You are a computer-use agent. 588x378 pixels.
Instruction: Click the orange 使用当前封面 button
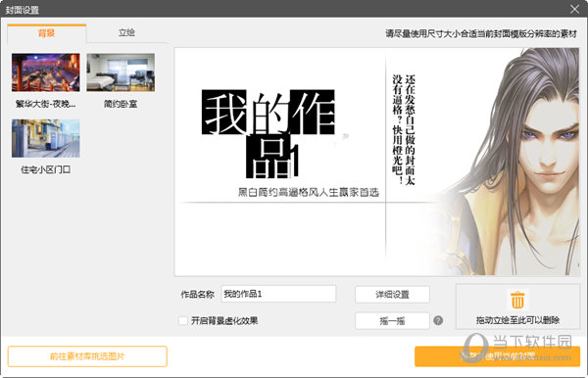(497, 356)
